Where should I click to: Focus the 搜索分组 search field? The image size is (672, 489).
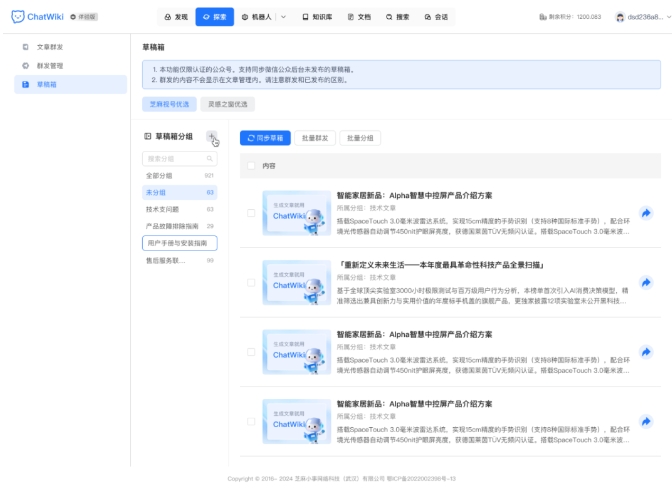180,159
